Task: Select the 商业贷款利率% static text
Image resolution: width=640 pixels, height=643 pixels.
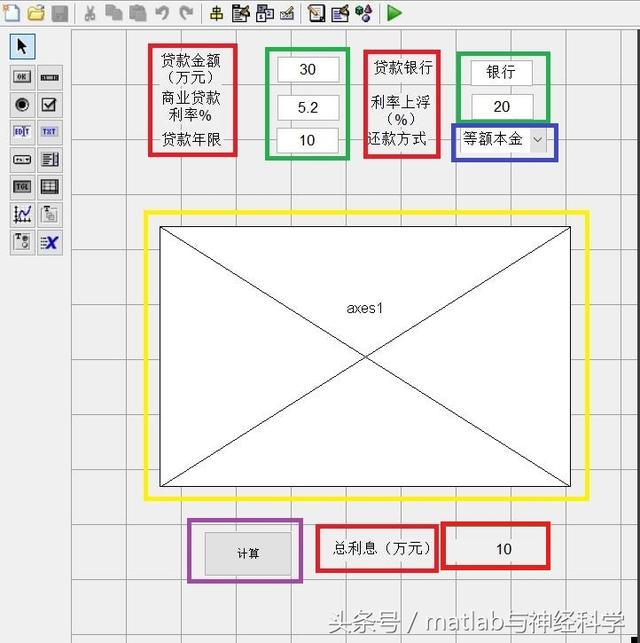Action: coord(191,107)
